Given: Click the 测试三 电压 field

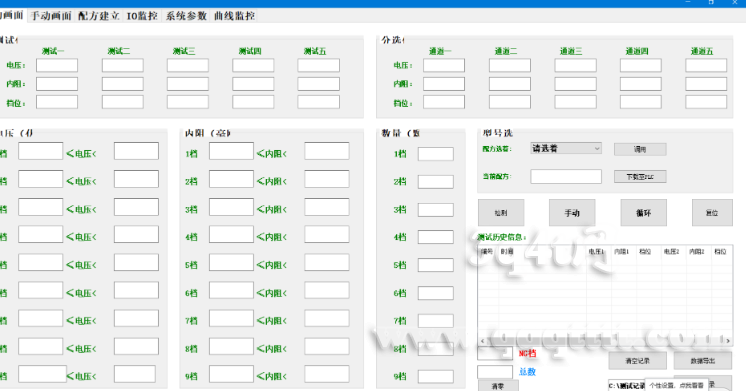Looking at the screenshot, I should point(188,65).
